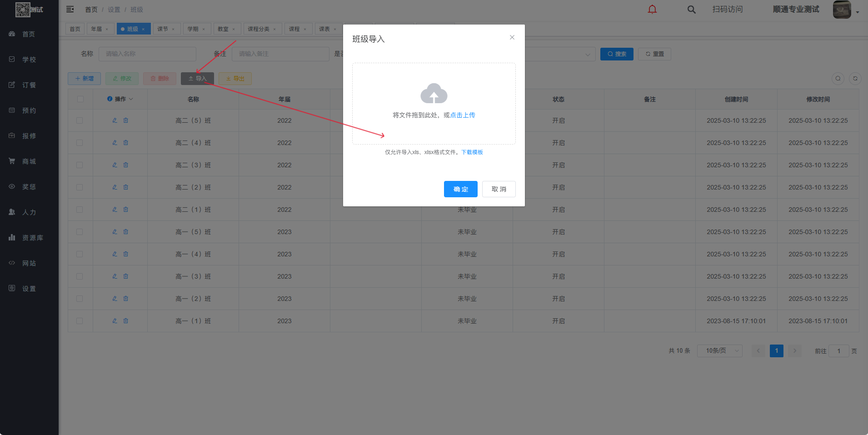
Task: Tick checkbox for 高一（1）班 row
Action: point(80,321)
